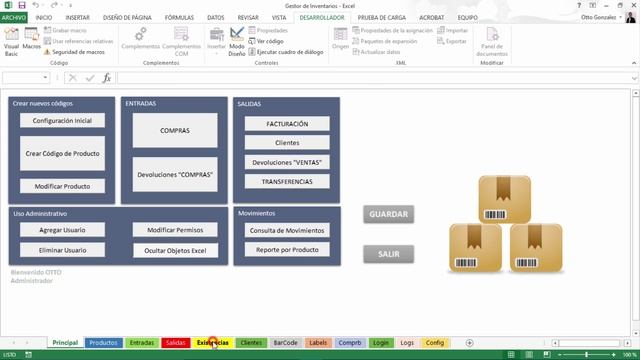Click Importar in XML group
Image resolution: width=640 pixels, height=360 pixels.
(x=452, y=30)
